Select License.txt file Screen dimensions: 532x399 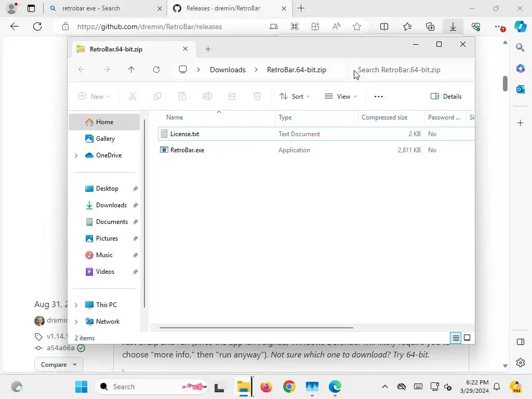click(x=316, y=134)
